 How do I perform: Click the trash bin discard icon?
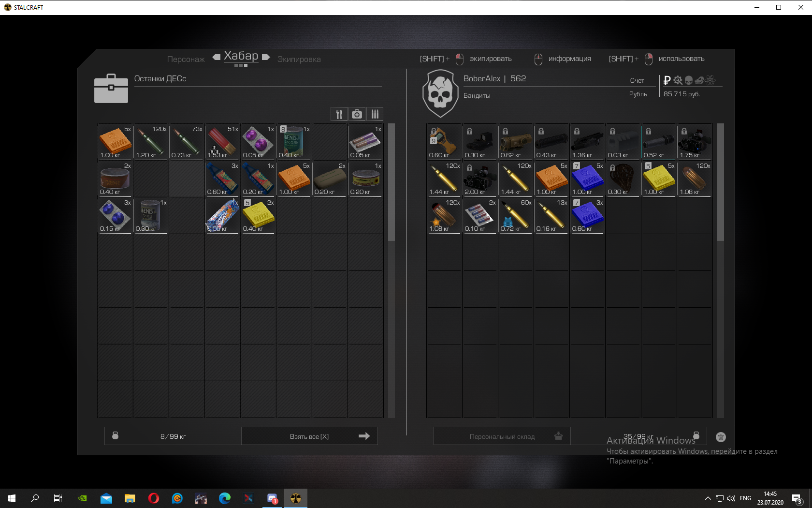tap(721, 437)
